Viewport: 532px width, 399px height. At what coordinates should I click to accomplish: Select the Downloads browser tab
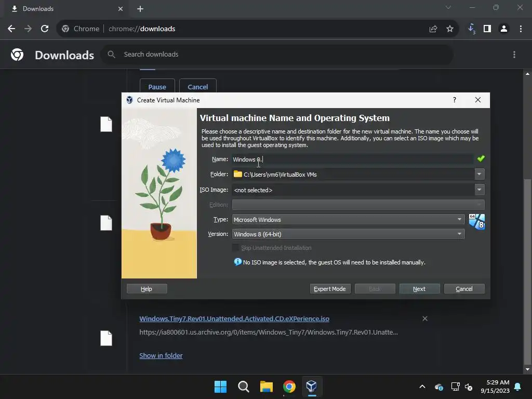click(x=66, y=9)
